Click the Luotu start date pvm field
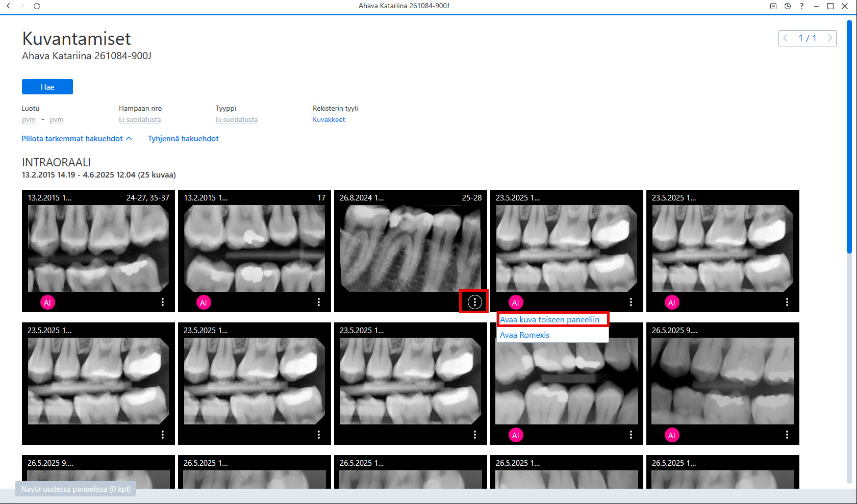857x504 pixels. click(x=29, y=119)
